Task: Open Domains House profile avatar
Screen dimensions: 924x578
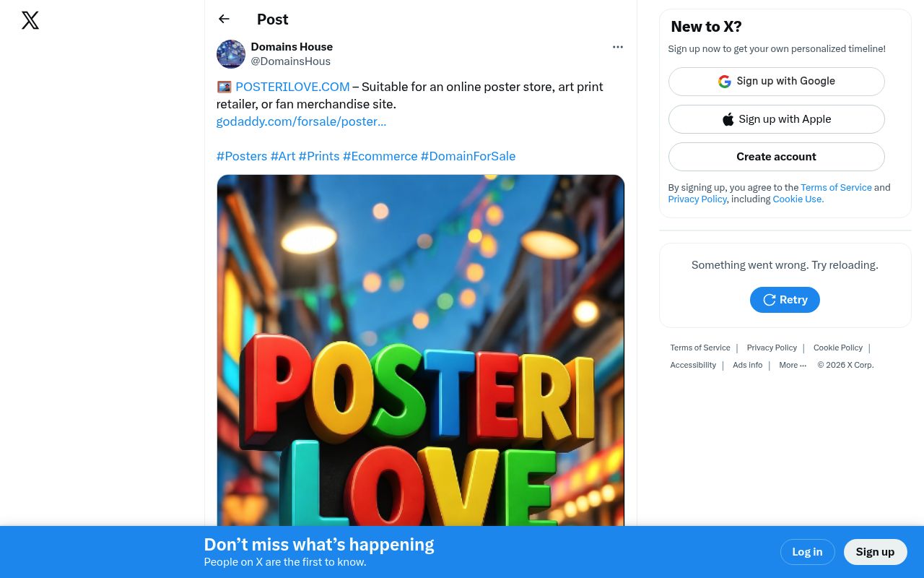Action: pos(230,54)
